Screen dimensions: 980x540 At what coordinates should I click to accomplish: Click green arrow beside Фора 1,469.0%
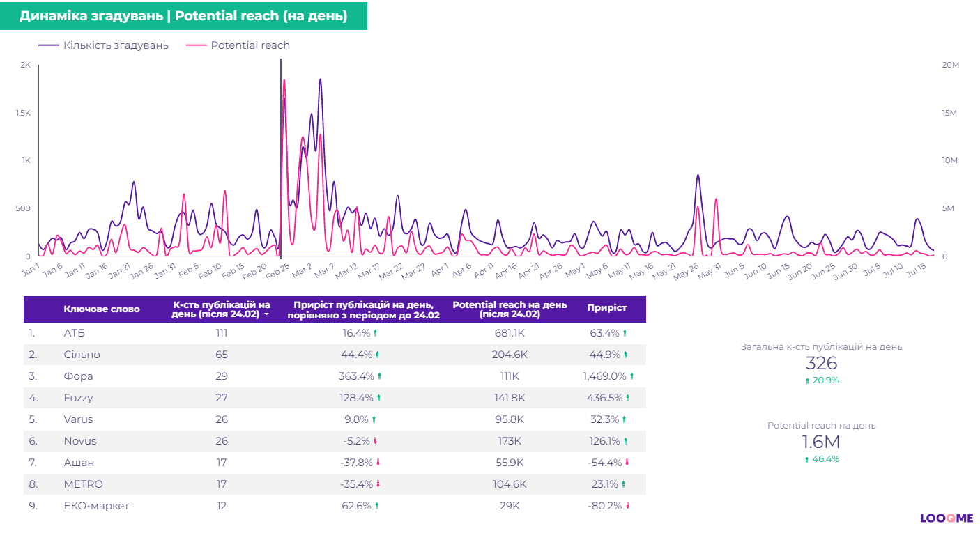point(632,376)
